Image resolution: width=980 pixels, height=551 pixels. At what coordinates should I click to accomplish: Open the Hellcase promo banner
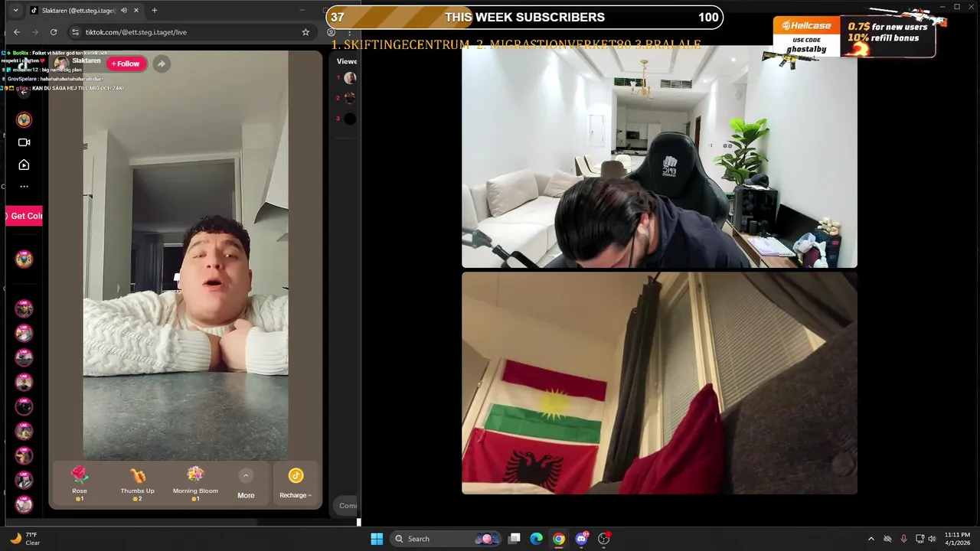[854, 37]
